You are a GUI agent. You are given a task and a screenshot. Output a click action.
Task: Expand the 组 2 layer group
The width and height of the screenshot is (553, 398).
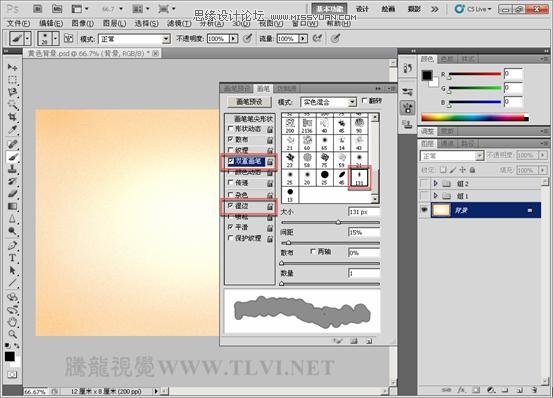point(436,183)
